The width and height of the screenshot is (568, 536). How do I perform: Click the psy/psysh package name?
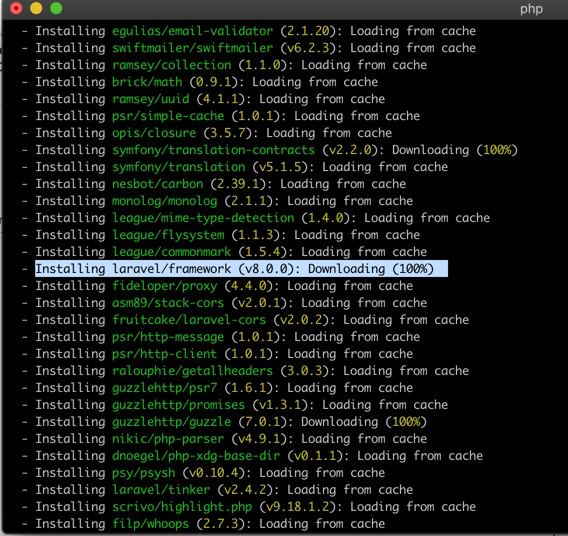point(143,473)
